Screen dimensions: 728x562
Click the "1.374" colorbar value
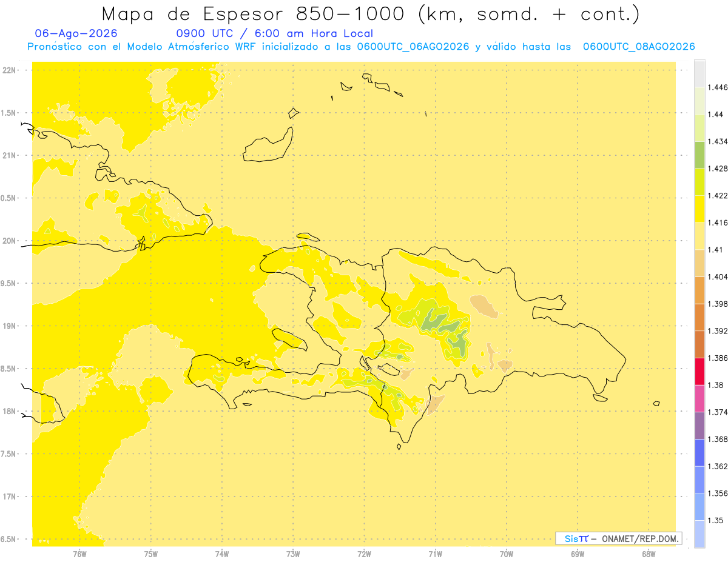718,412
